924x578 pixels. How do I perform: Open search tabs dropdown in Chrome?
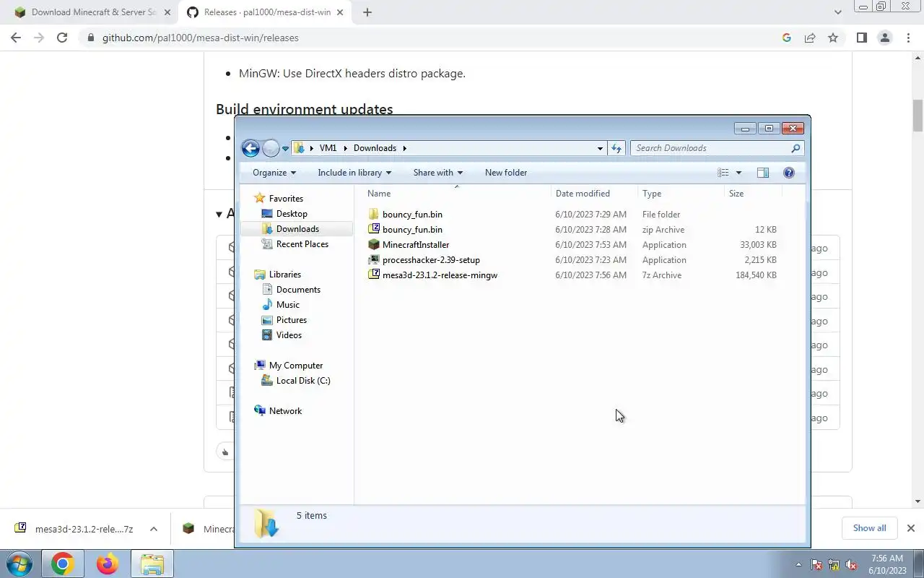pos(837,12)
